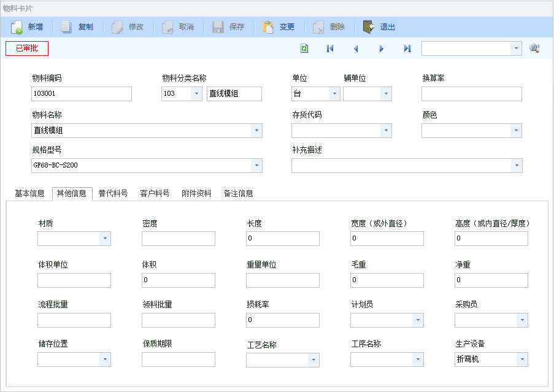Open the 材质 material dropdown
Image resolution: width=554 pixels, height=392 pixels.
tap(105, 239)
